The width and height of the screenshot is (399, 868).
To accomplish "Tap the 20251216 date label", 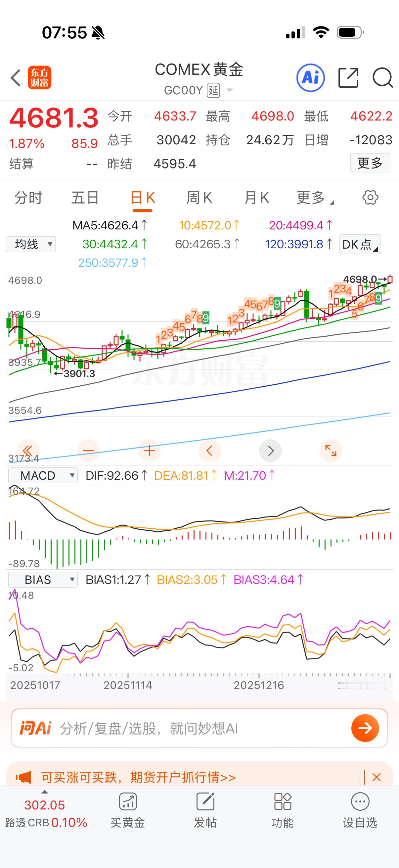I will [259, 685].
